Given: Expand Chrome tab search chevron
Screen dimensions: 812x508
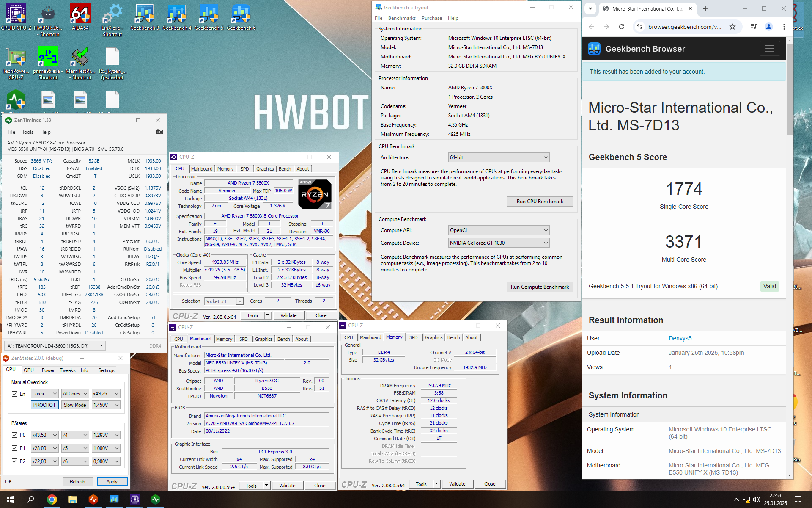Looking at the screenshot, I should pos(590,8).
